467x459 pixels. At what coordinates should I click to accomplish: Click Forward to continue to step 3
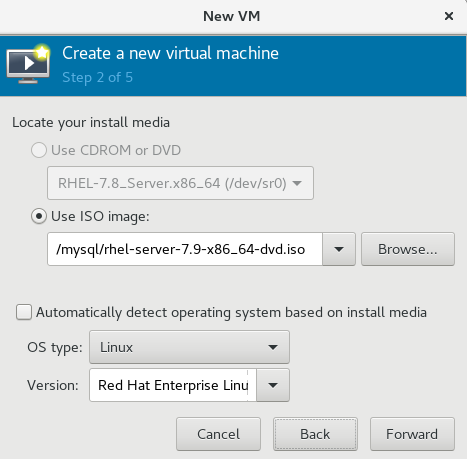pyautogui.click(x=412, y=434)
